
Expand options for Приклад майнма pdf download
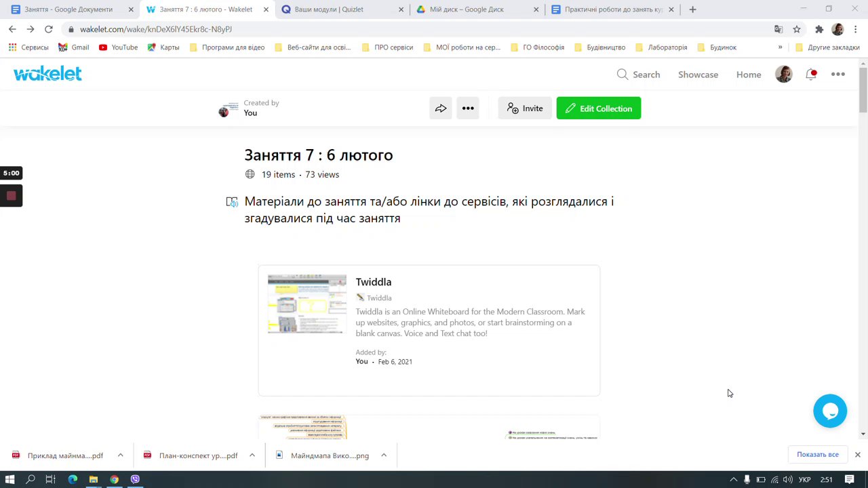[x=120, y=455]
